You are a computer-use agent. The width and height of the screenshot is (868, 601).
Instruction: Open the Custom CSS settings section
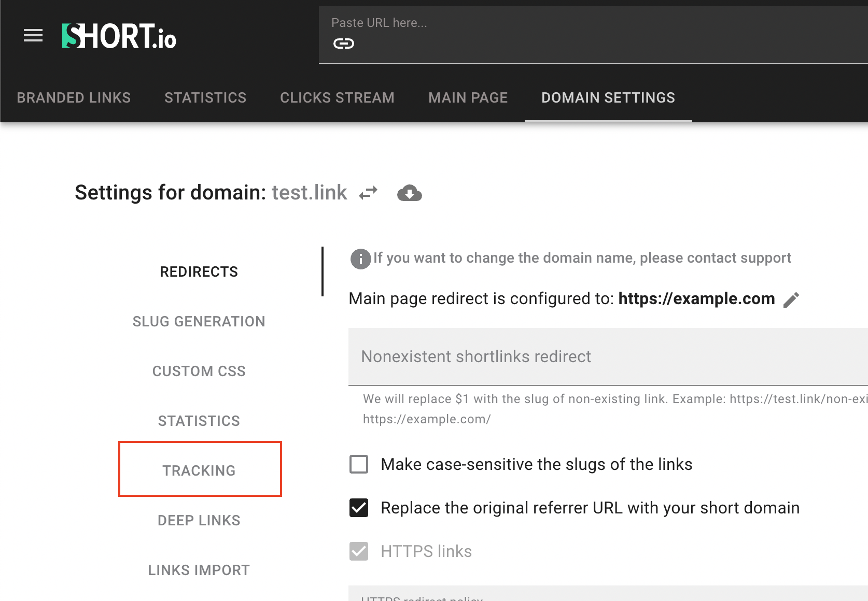[199, 371]
